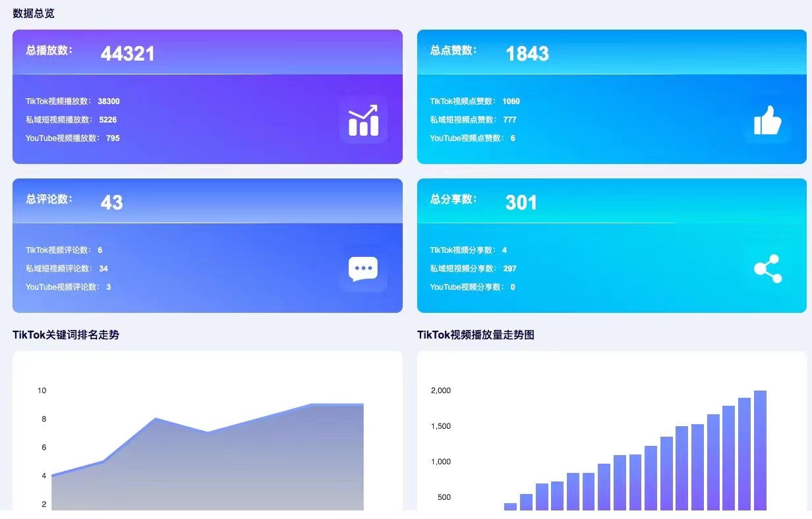This screenshot has width=812, height=519.
Task: Click the share icon in shares card
Action: pos(767,269)
